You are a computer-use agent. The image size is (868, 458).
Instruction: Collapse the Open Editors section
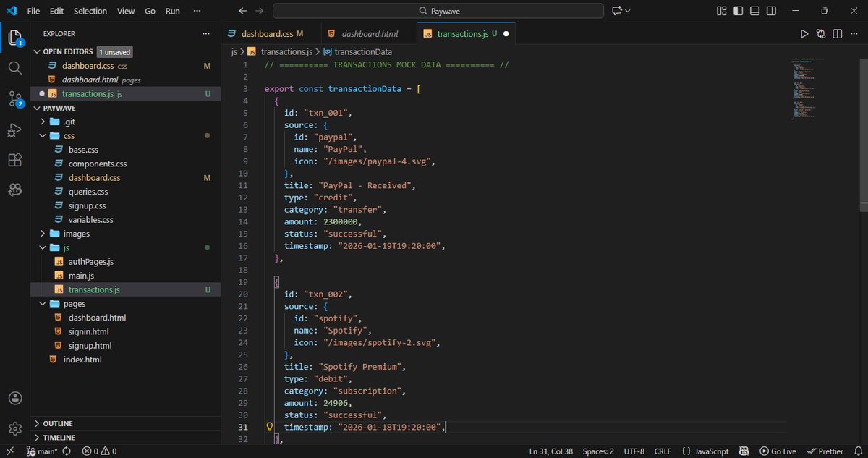[38, 51]
